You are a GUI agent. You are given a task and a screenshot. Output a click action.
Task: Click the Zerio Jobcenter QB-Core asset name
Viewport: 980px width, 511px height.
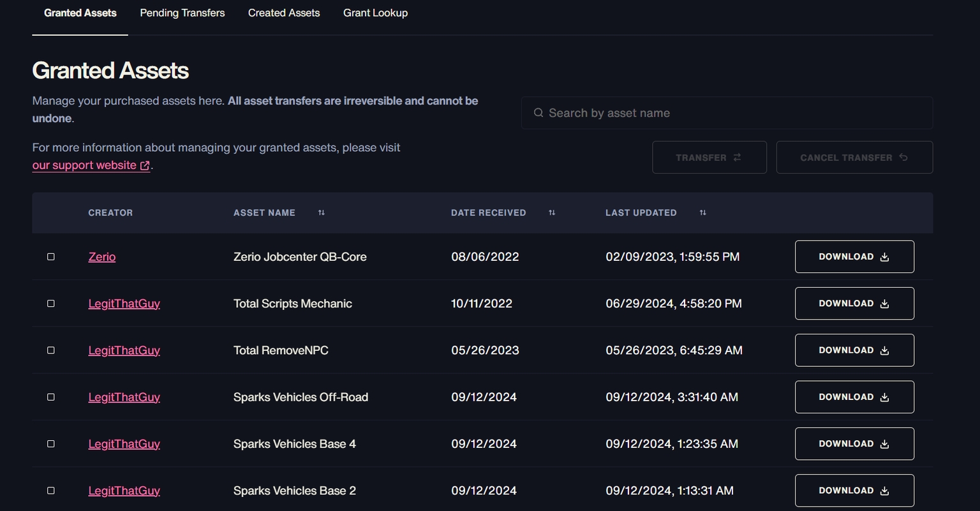[x=300, y=256]
